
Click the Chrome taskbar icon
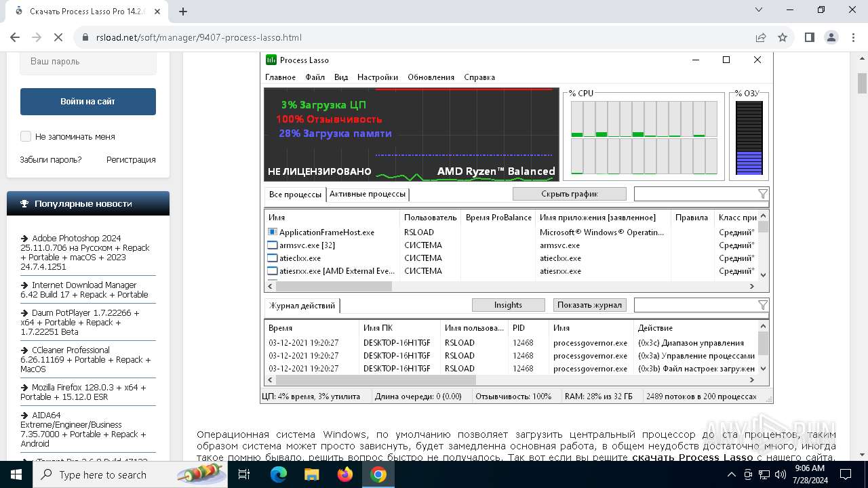pos(378,474)
